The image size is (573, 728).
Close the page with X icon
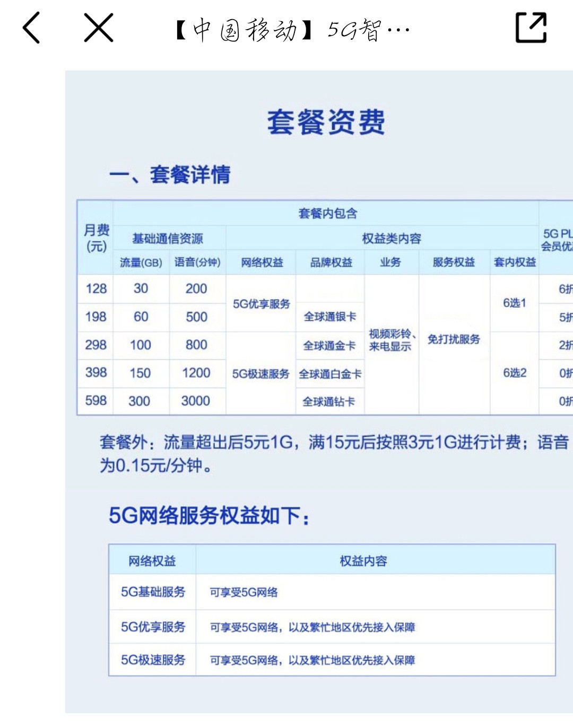pos(99,28)
